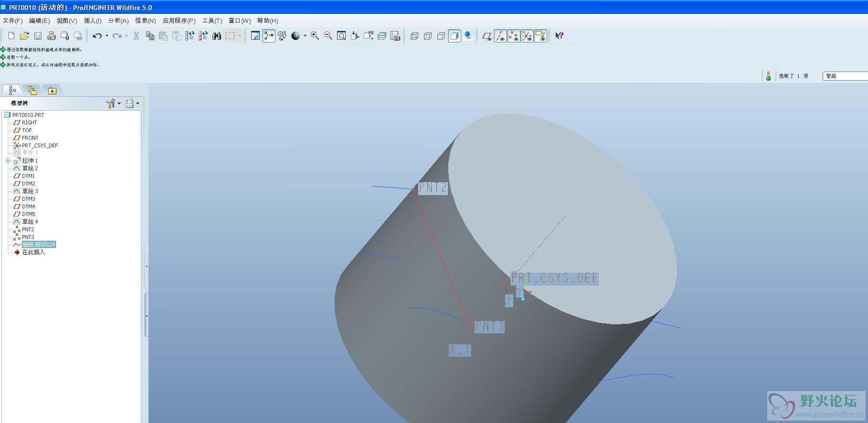Open the 视图(V) menu
The image size is (868, 423).
(67, 21)
